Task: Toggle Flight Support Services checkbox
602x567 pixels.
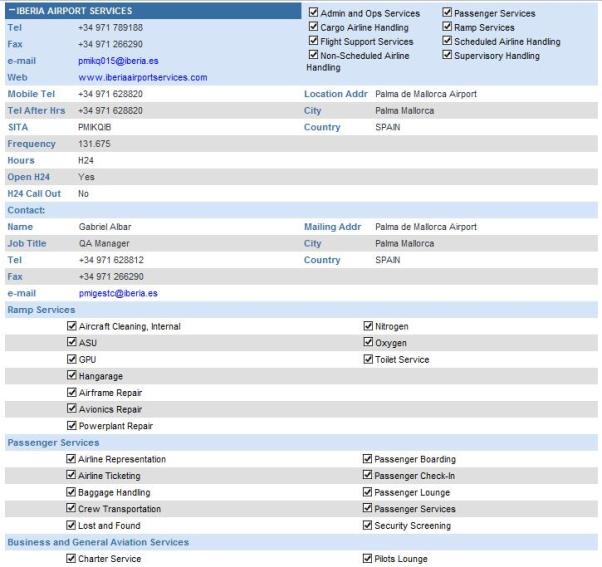Action: [x=313, y=41]
